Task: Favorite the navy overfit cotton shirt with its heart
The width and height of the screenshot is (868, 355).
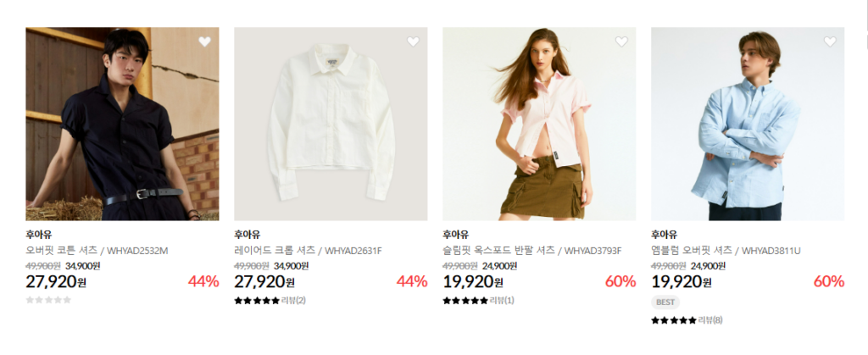Action: pos(205,42)
